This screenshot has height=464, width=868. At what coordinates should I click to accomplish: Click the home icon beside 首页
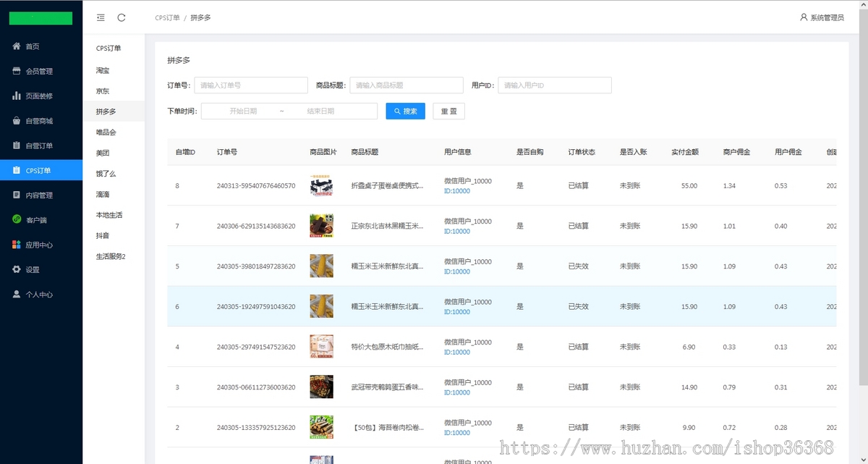pos(17,46)
